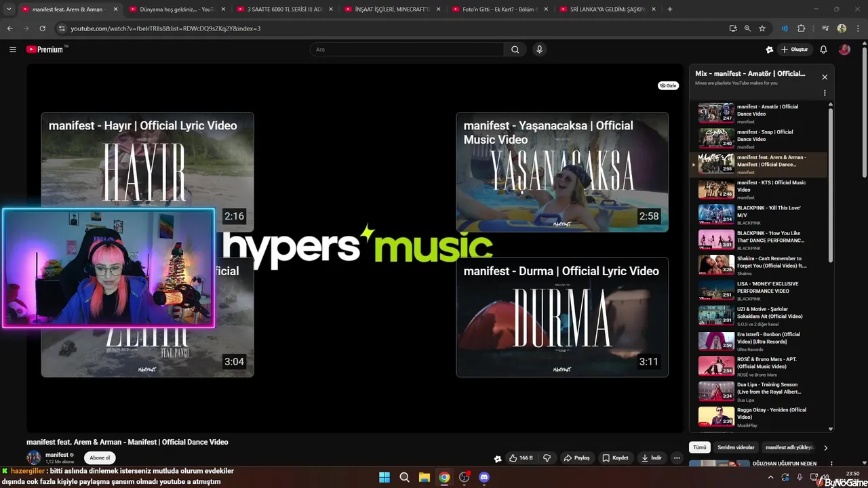Open Discord from the taskbar
This screenshot has height=488, width=868.
pyautogui.click(x=484, y=477)
